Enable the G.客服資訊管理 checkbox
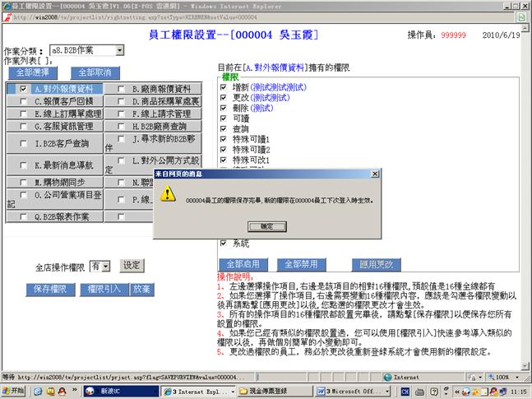This screenshot has height=399, width=532. click(x=25, y=127)
